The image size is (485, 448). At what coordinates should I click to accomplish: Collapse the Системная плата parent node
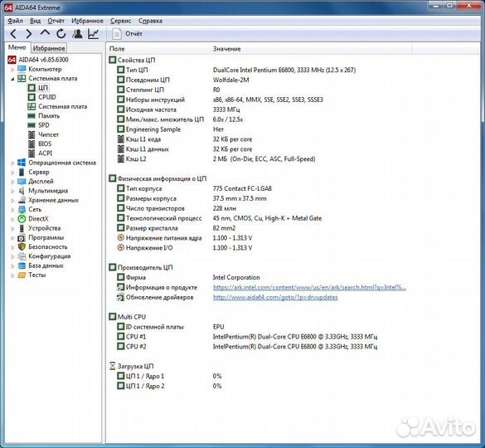point(12,79)
